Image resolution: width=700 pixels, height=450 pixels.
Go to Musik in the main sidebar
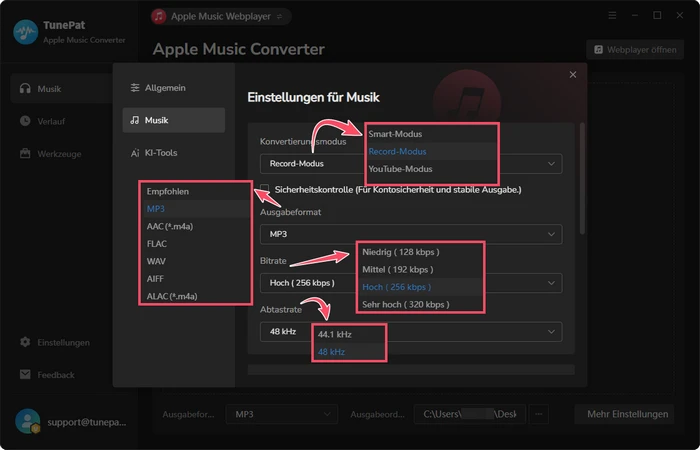click(61, 89)
